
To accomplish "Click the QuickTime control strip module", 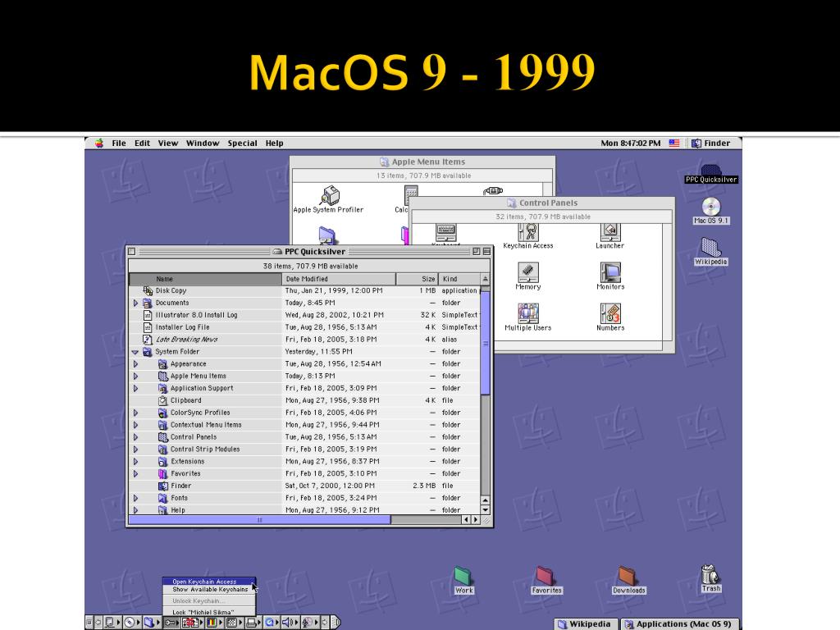I will [271, 623].
